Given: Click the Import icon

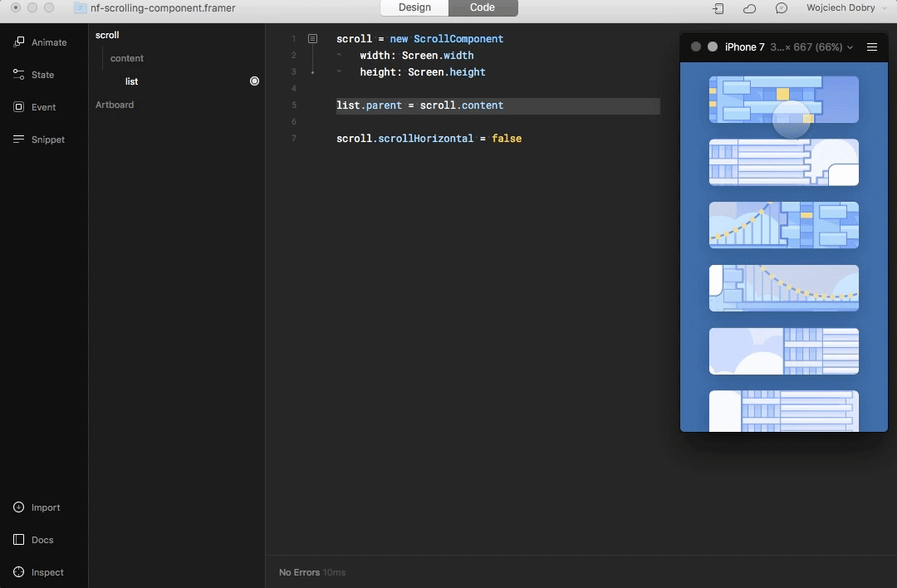Looking at the screenshot, I should (19, 507).
